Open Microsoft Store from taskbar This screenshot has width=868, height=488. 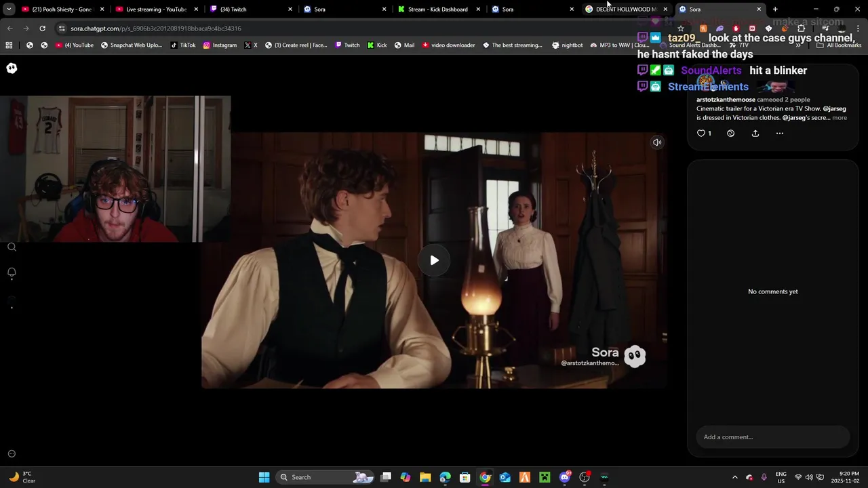(465, 477)
